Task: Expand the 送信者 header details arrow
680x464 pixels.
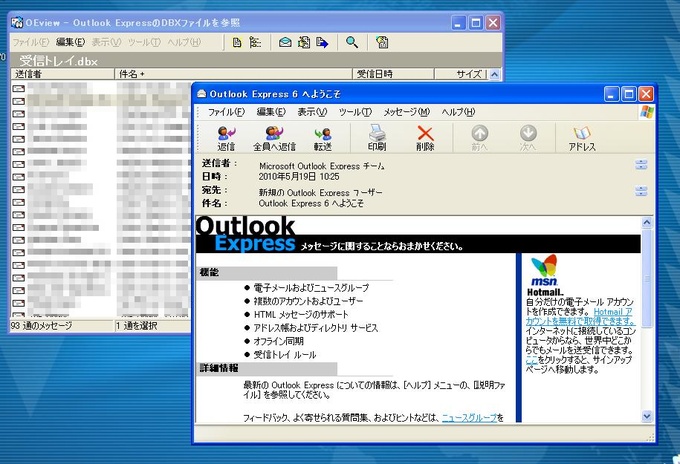Action: [x=641, y=164]
